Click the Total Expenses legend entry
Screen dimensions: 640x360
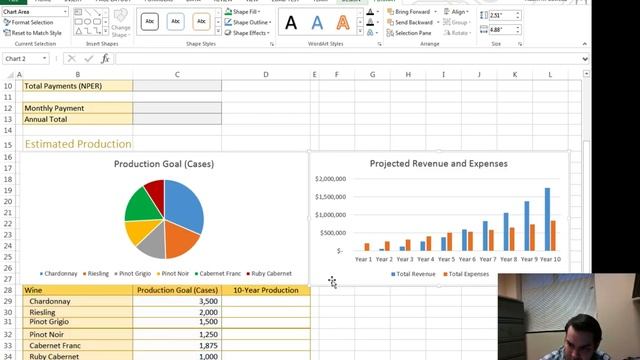click(x=466, y=274)
